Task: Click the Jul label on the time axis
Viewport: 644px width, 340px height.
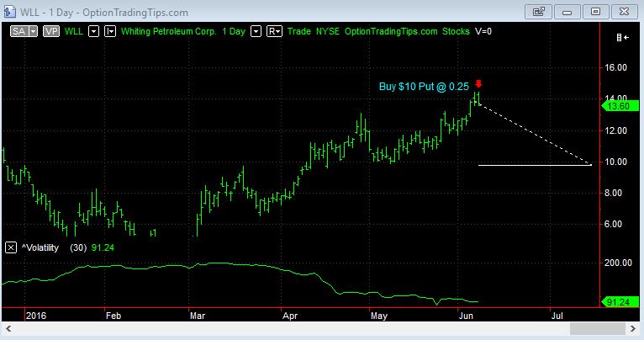Action: [x=557, y=316]
